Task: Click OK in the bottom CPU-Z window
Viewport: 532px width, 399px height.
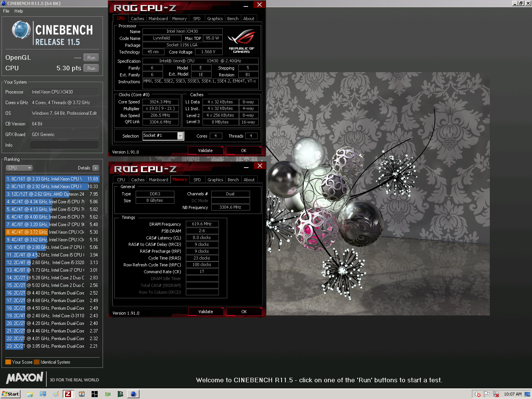Action: pyautogui.click(x=244, y=312)
